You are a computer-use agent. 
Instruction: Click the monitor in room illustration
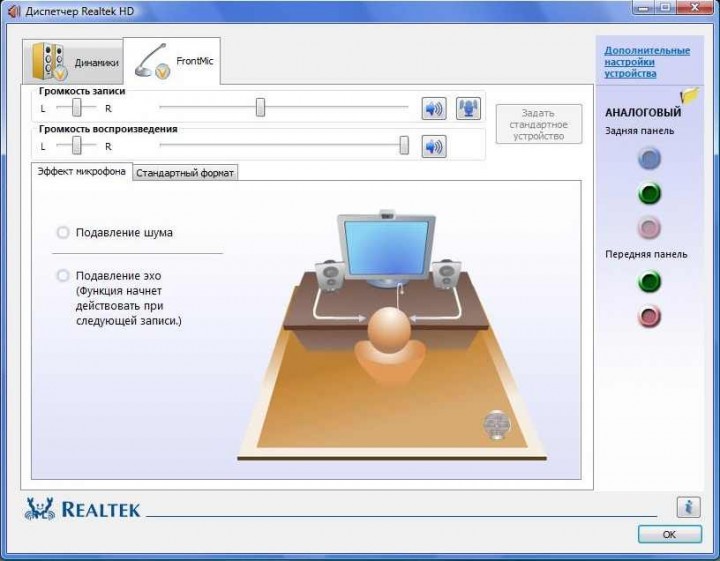click(x=387, y=248)
